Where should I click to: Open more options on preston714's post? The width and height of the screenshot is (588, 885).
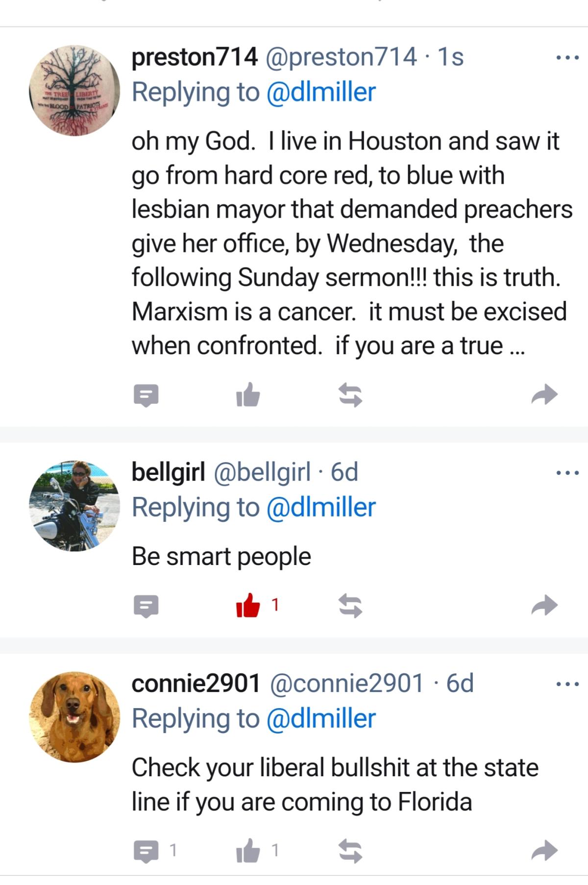click(567, 58)
